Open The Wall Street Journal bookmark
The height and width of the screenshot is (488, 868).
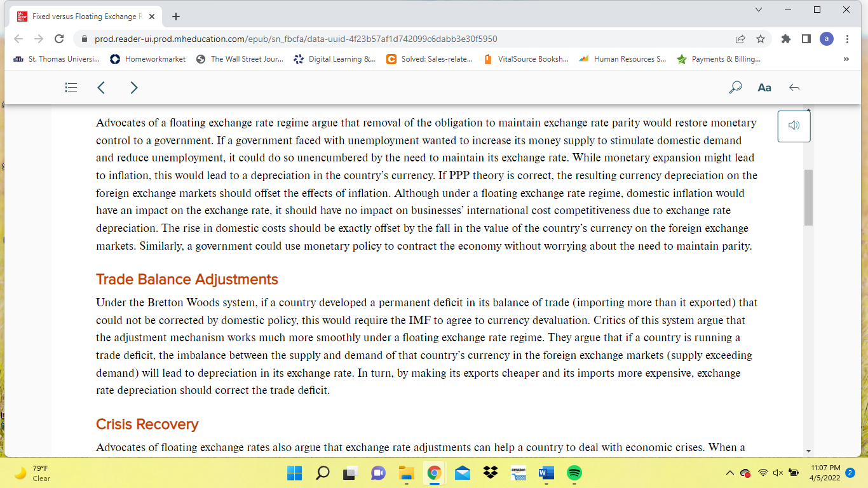point(240,59)
